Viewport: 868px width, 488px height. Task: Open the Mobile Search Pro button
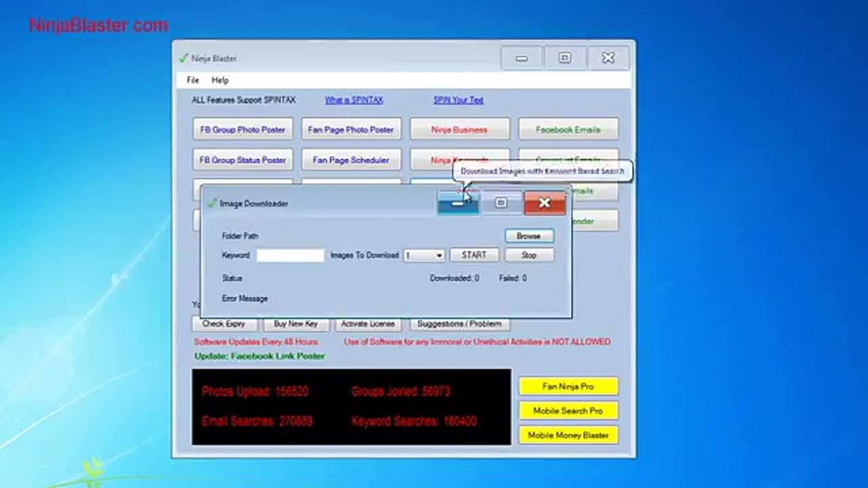[x=568, y=411]
